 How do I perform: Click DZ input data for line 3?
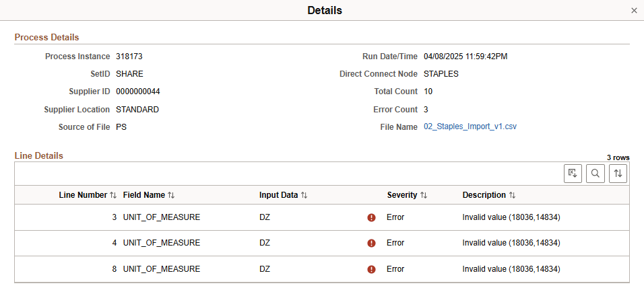[265, 217]
